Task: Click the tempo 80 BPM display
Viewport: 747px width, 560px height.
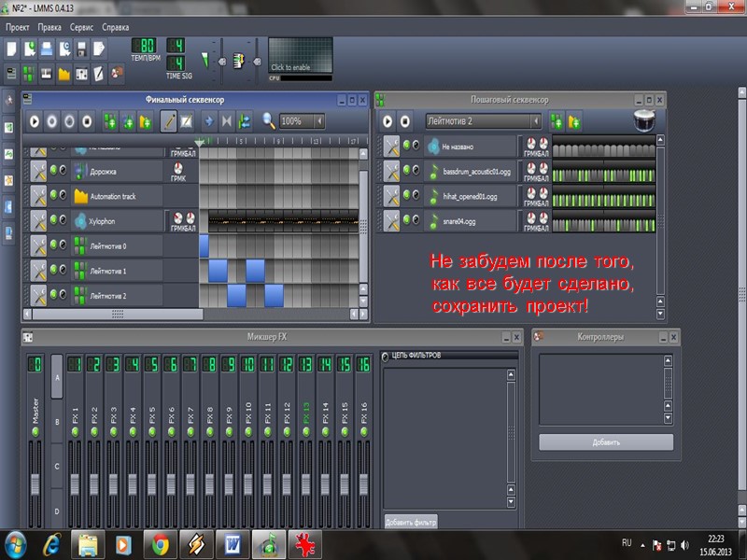Action: [145, 46]
